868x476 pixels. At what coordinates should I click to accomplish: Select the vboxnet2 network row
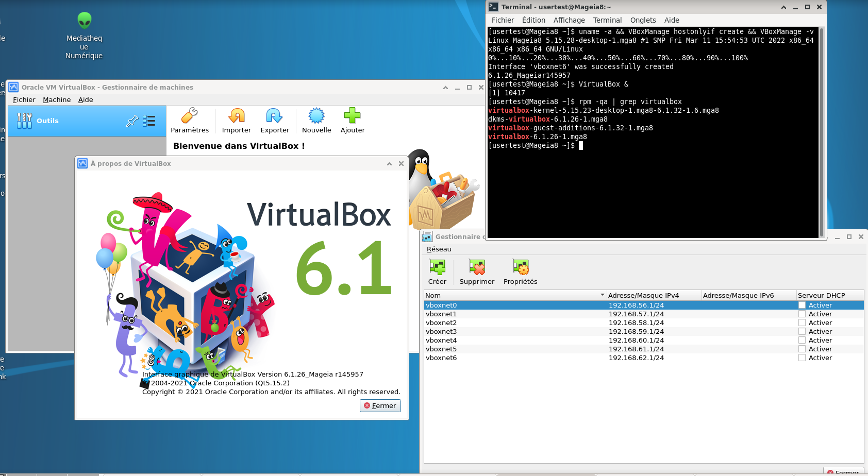(x=644, y=322)
